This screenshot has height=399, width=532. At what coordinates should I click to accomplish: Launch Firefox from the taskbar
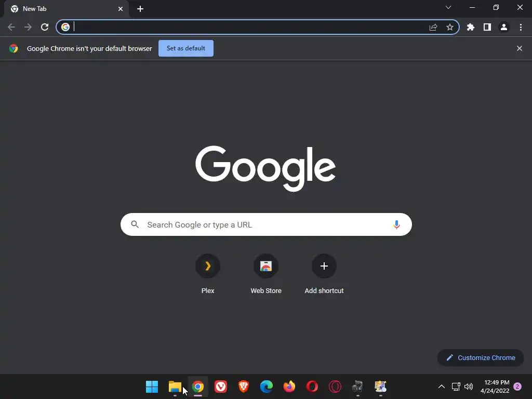(289, 387)
